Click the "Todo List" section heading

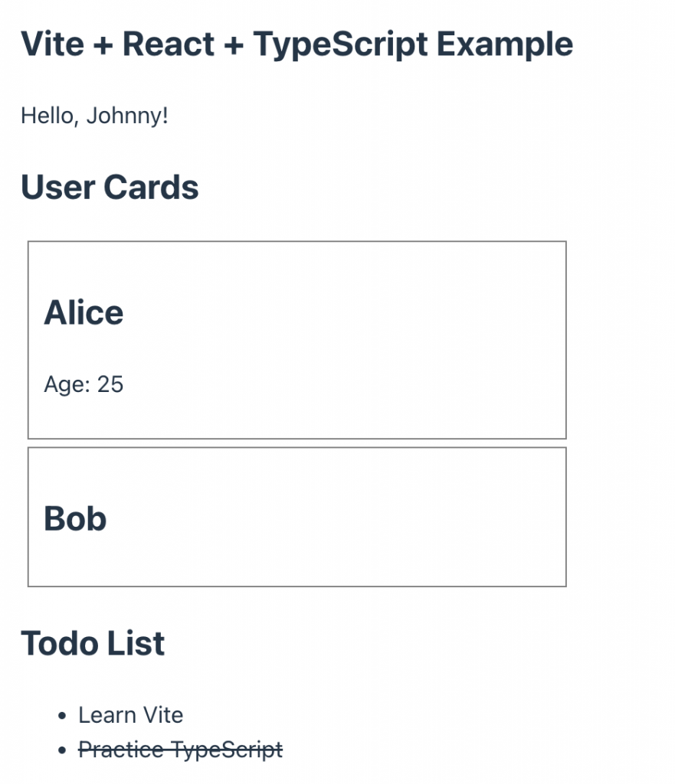(93, 643)
